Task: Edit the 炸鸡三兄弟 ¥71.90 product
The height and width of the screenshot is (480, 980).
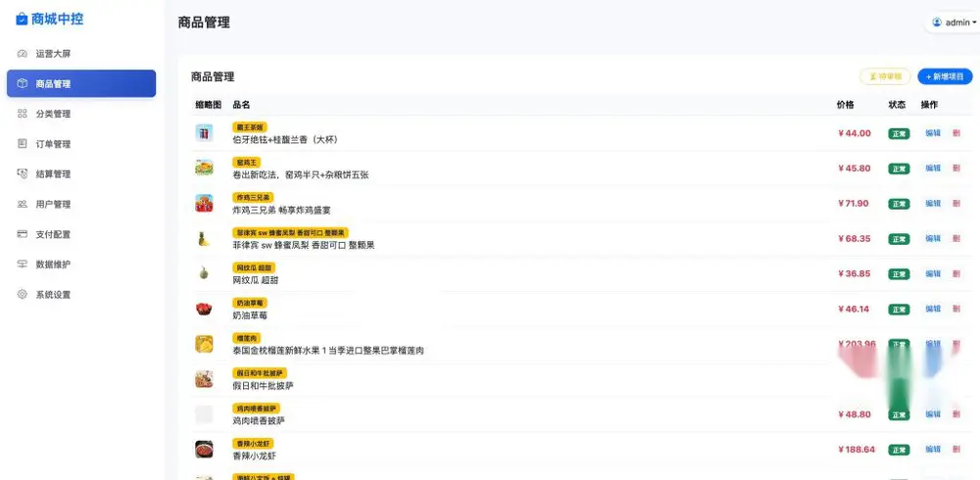Action: click(x=933, y=203)
